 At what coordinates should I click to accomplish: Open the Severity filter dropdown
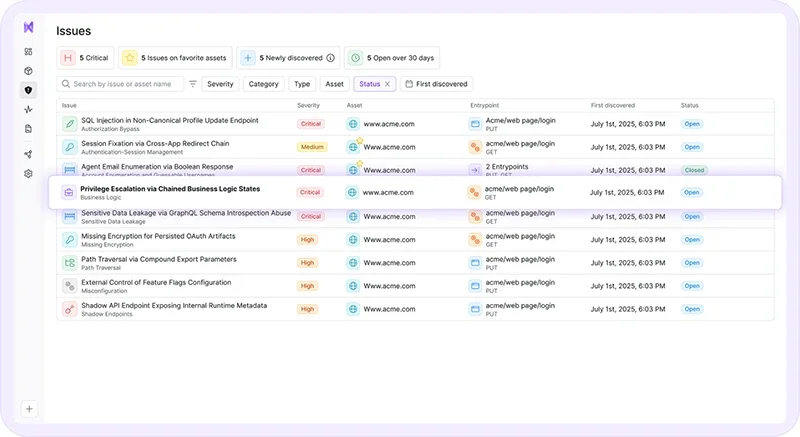[220, 84]
